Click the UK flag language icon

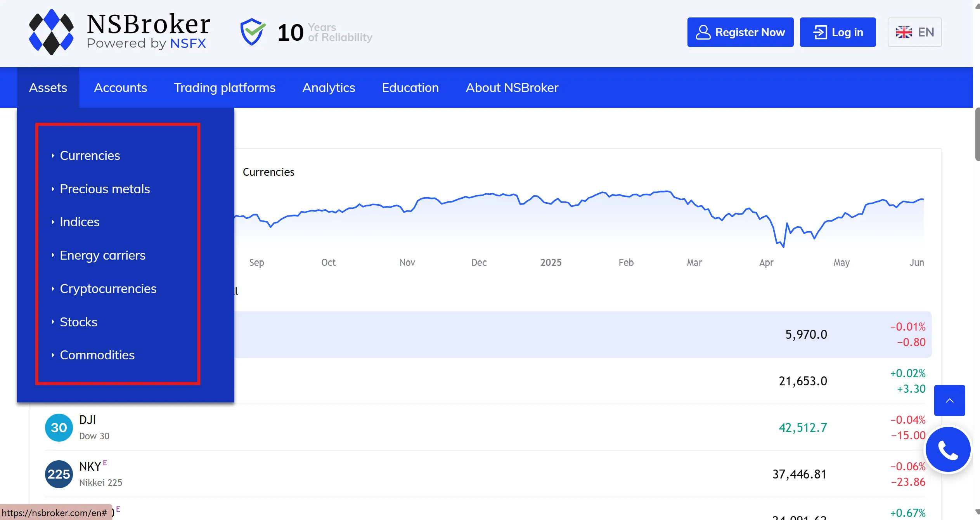coord(904,32)
